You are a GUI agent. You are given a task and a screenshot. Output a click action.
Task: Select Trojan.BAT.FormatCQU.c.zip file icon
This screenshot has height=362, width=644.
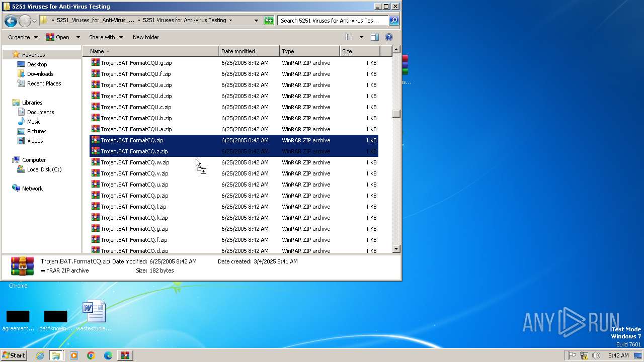(95, 107)
